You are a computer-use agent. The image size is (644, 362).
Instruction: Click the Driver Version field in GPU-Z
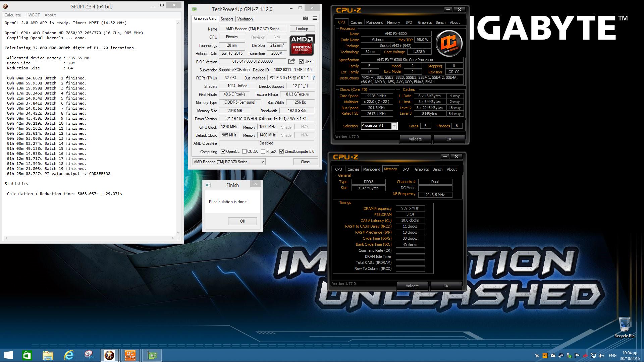[267, 119]
